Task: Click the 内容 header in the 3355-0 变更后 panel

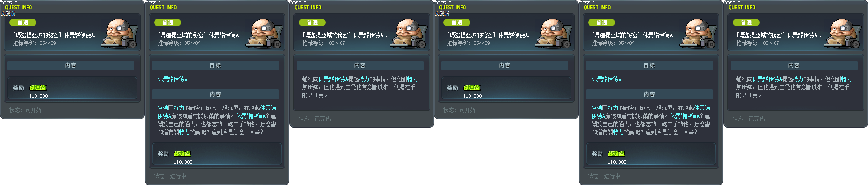Action: tap(505, 66)
